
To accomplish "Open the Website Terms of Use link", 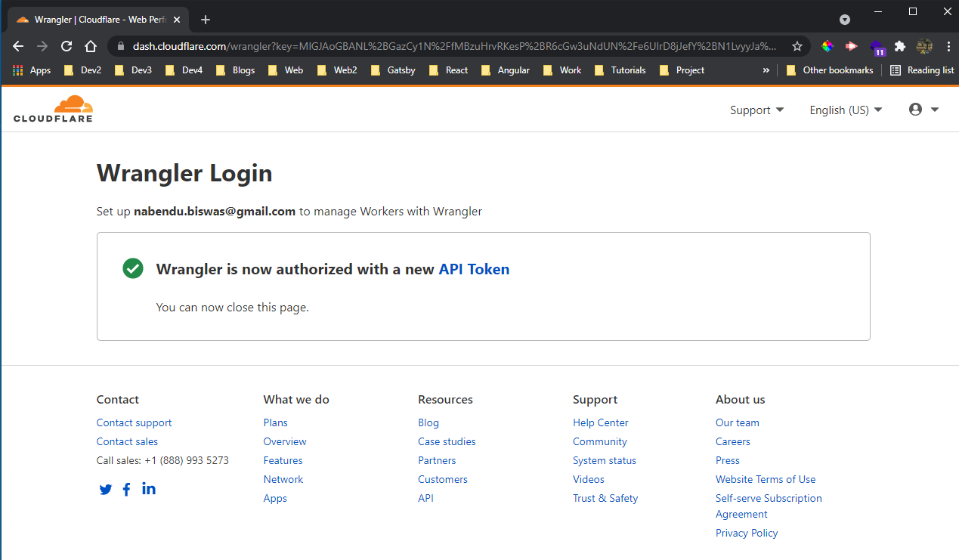I will tap(766, 479).
